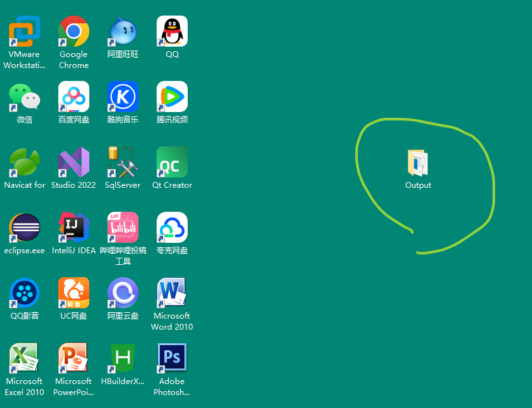Click the 夸克网盘 cloud icon
Screen dimensions: 532x408
coord(172,228)
